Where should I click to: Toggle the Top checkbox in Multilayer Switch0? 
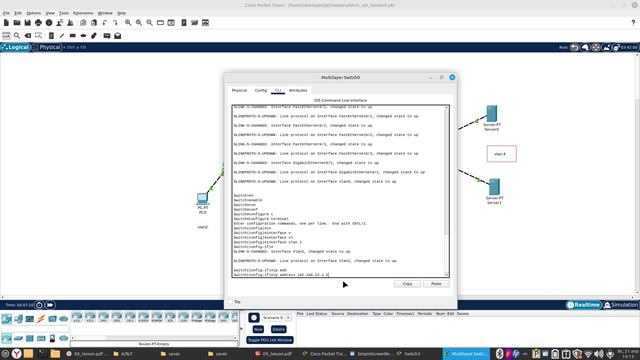pos(231,302)
